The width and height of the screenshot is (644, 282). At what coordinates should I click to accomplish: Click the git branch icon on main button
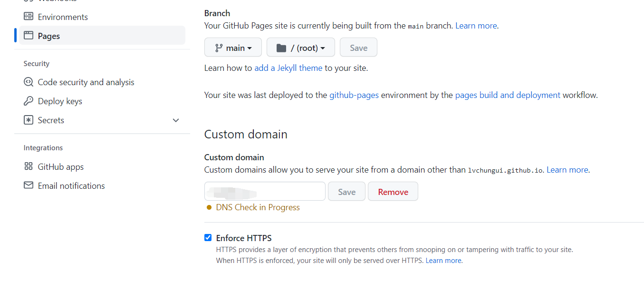tap(219, 48)
